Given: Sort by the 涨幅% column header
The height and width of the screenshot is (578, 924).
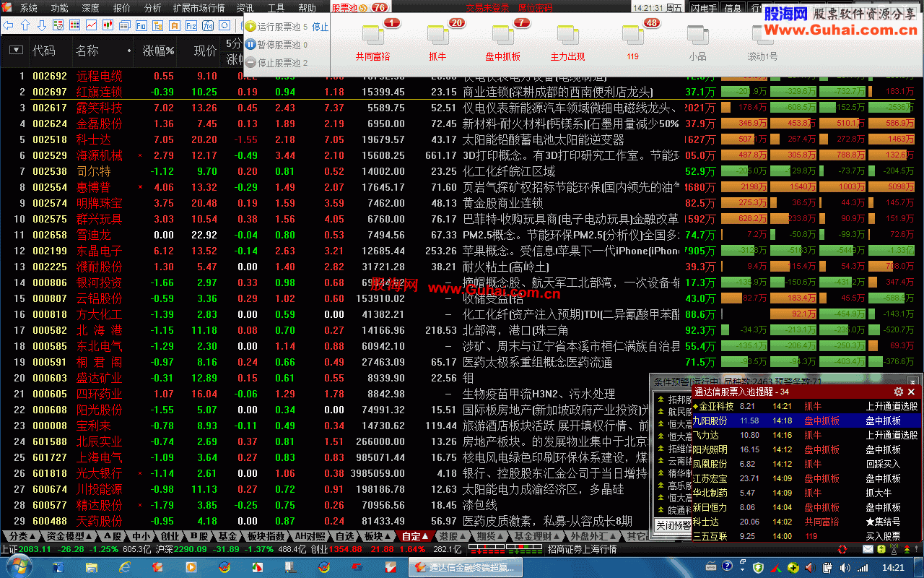Looking at the screenshot, I should point(158,51).
